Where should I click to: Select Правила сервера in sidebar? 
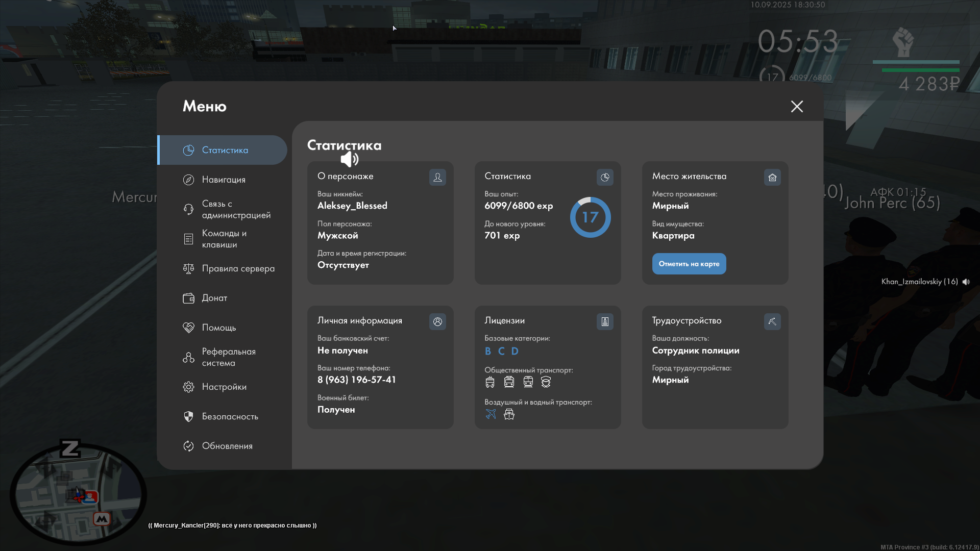[238, 268]
